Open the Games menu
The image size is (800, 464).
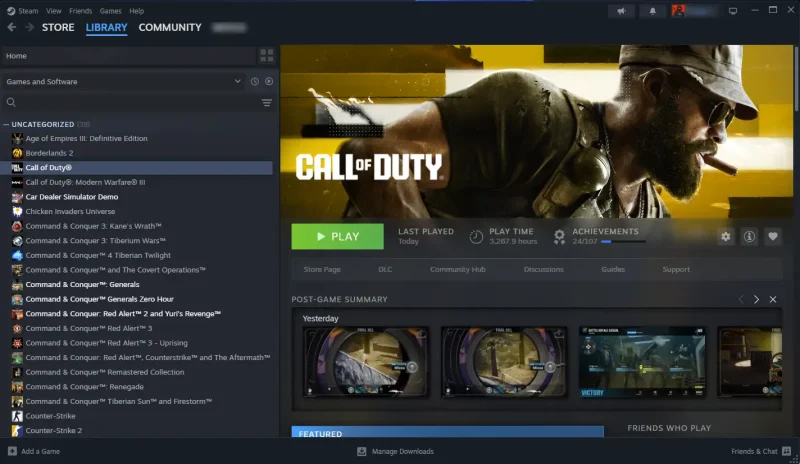[110, 11]
